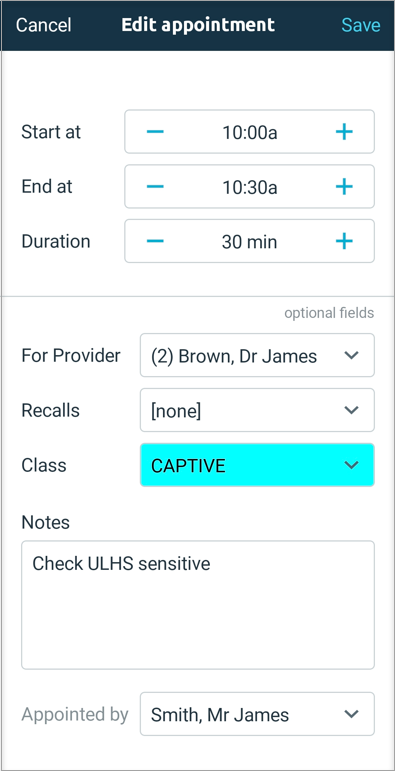This screenshot has width=395, height=771.
Task: Reduce Duration using the minus icon
Action: tap(155, 241)
